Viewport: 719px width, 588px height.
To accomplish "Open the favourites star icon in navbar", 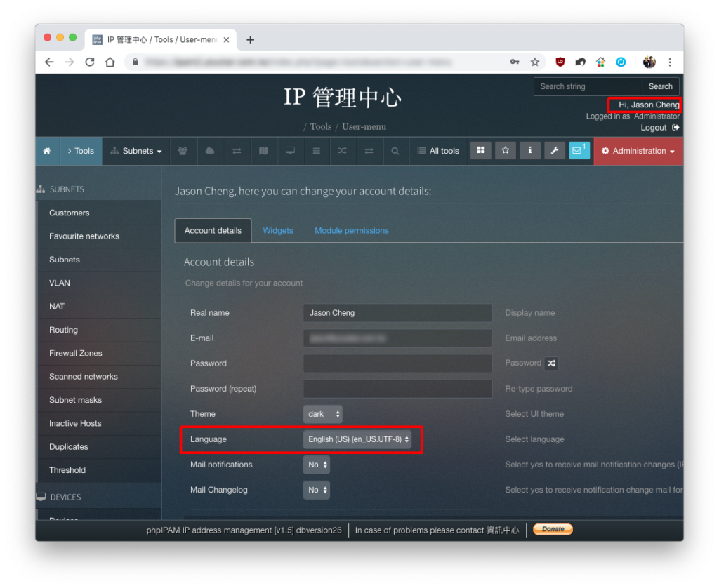I will pyautogui.click(x=506, y=150).
